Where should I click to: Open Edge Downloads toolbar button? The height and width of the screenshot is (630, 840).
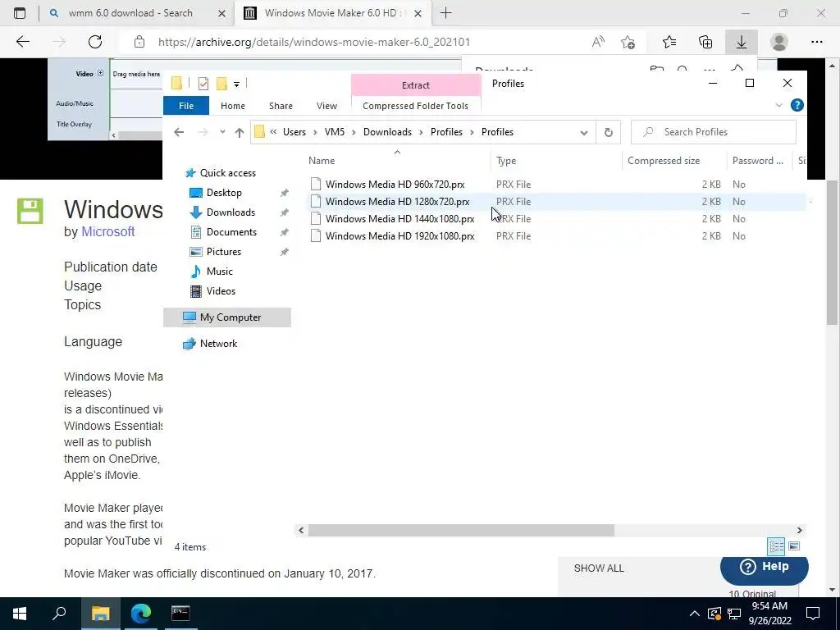point(741,42)
